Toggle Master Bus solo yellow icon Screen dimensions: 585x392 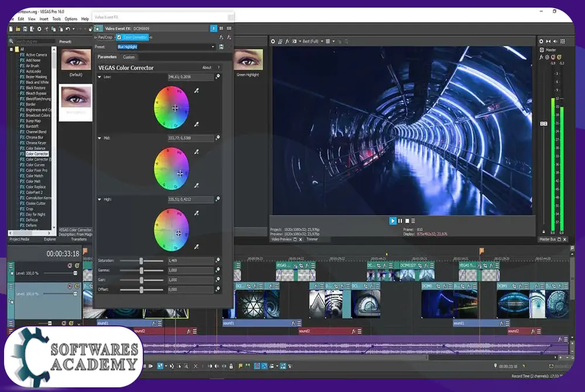coord(559,57)
